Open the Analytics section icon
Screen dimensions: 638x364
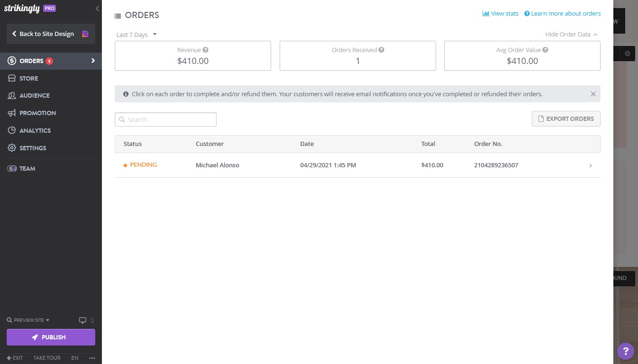[12, 130]
